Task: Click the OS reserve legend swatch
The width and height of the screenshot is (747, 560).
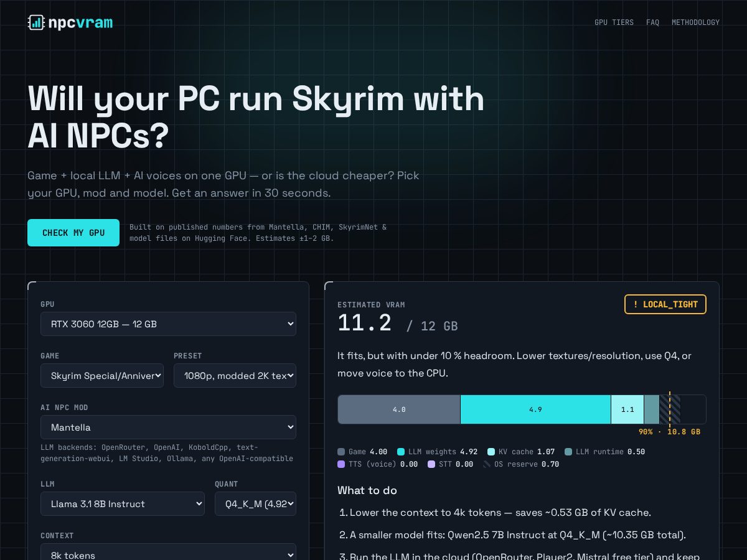Action: coord(487,464)
